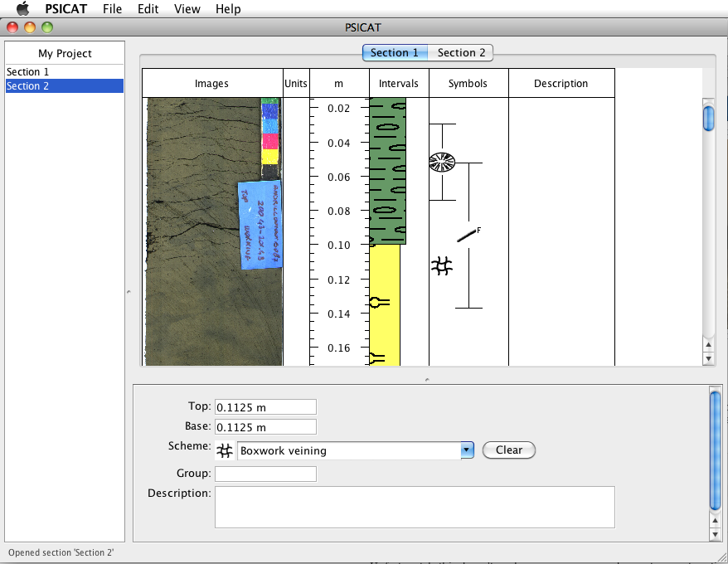Click the Symbols column header
The width and height of the screenshot is (728, 564).
pyautogui.click(x=468, y=83)
